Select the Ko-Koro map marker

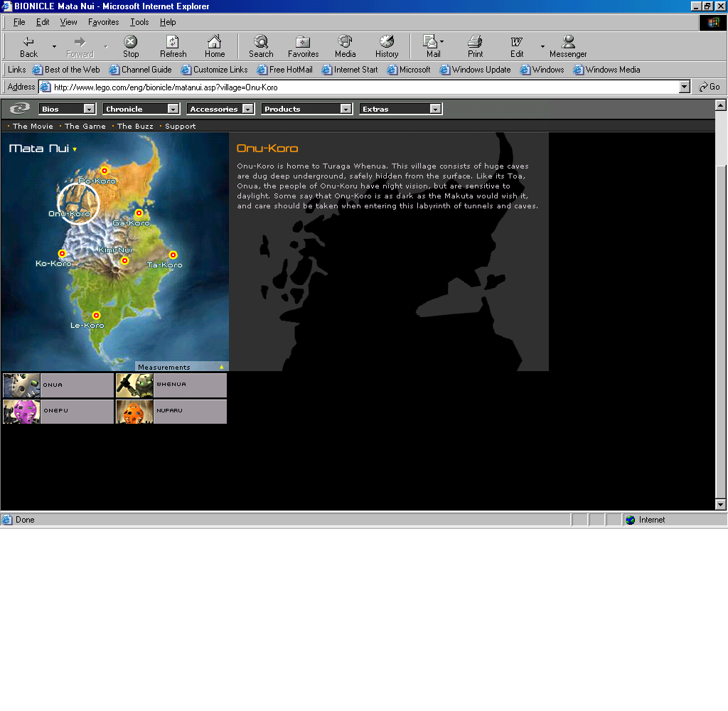click(63, 253)
